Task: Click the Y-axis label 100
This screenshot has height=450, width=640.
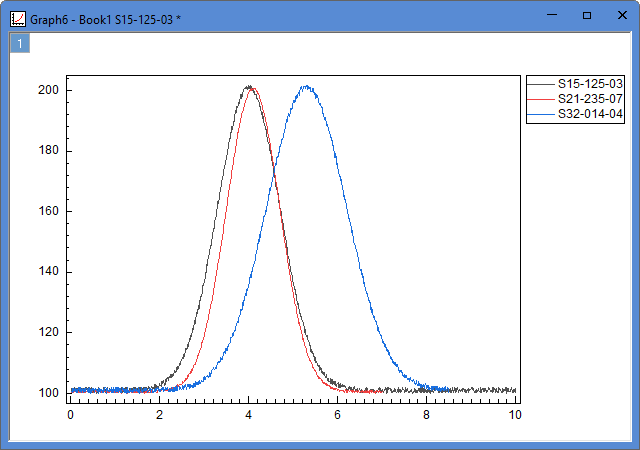Action: (49, 393)
